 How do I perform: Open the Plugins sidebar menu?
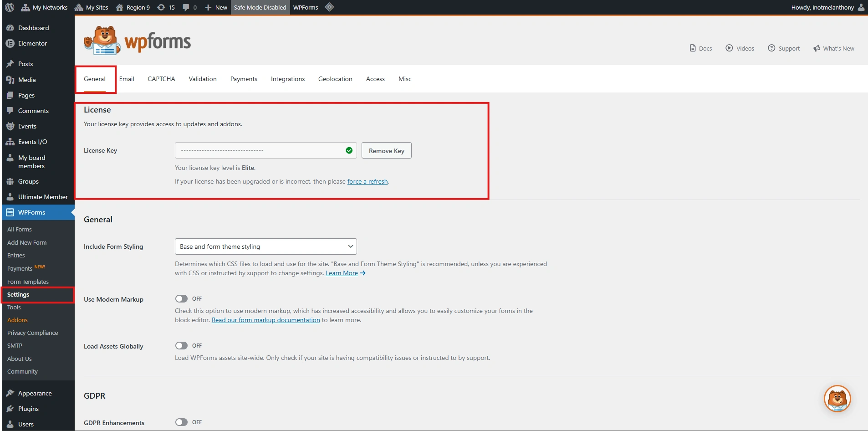coord(38,409)
